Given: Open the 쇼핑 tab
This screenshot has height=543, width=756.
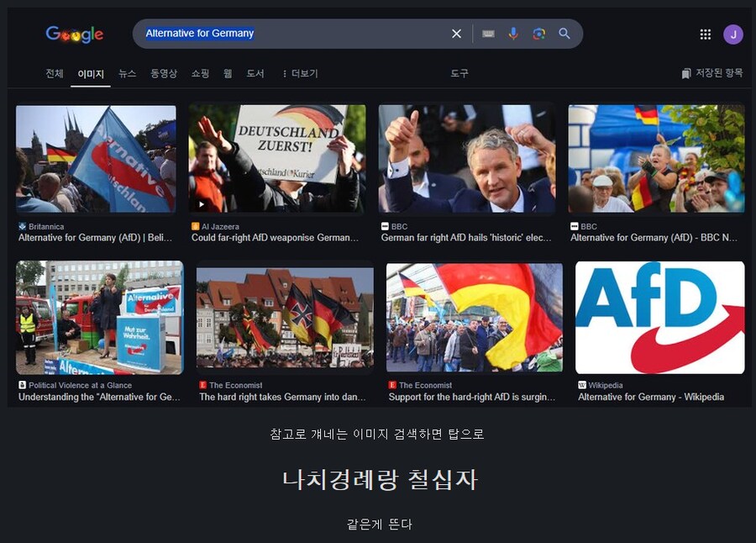Looking at the screenshot, I should (200, 74).
